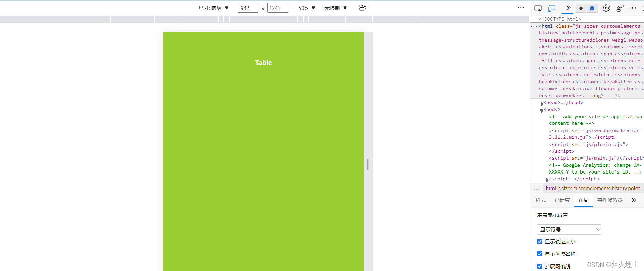644x271 pixels.
Task: Select the js/plugins.js script node
Action: (588, 148)
